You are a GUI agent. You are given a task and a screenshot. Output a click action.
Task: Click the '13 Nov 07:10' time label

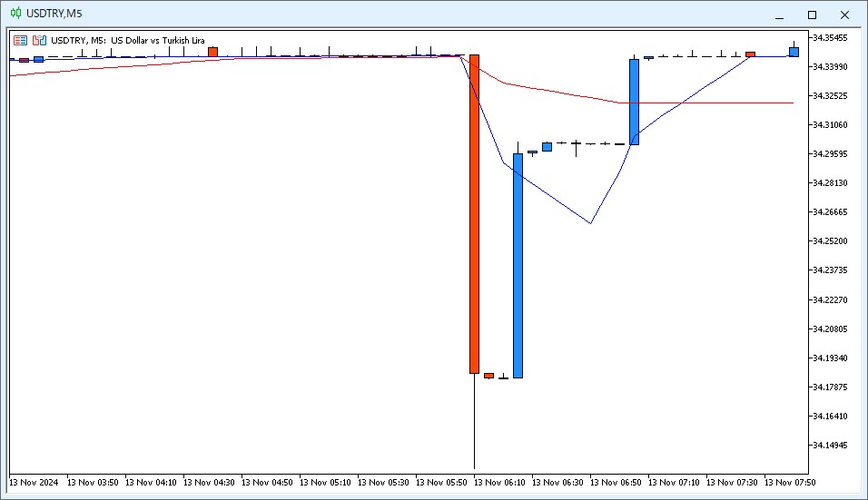pyautogui.click(x=674, y=482)
